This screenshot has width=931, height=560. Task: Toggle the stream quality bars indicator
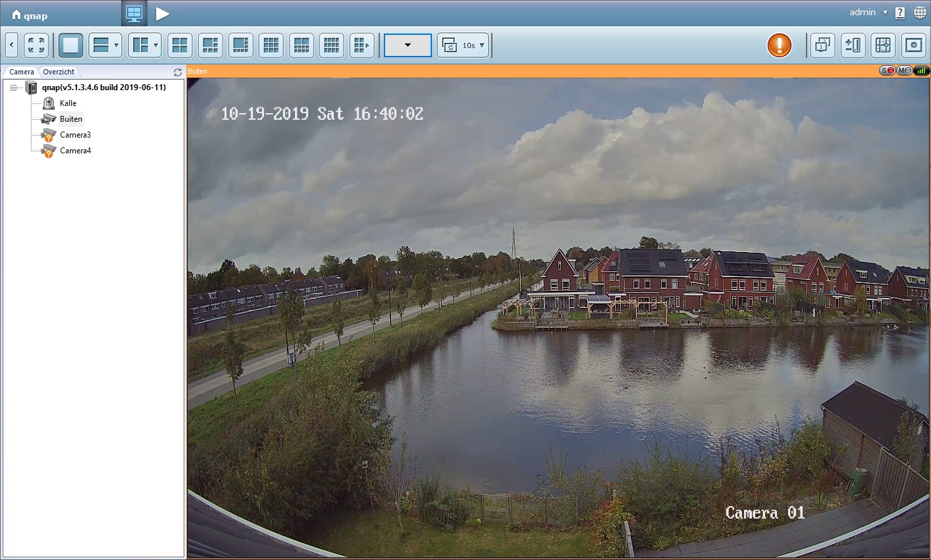click(x=921, y=70)
